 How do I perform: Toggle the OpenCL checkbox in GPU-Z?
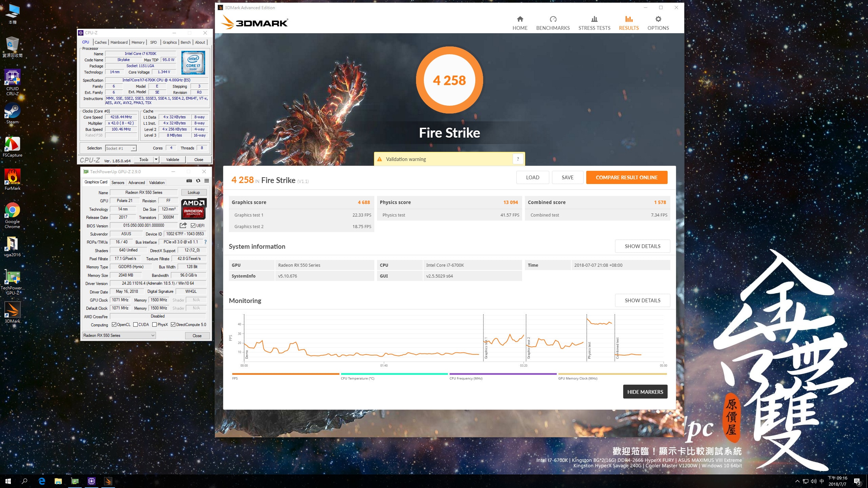click(114, 325)
